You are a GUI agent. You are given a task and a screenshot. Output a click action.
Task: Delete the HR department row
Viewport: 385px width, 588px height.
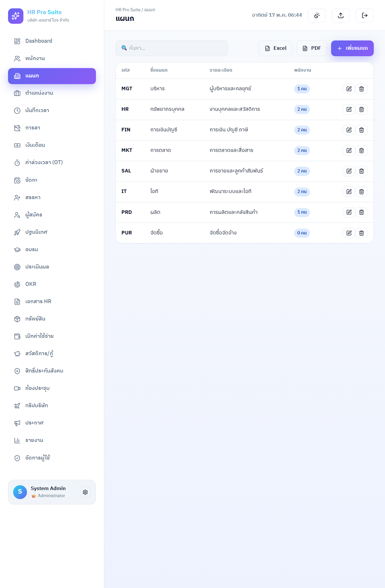pyautogui.click(x=362, y=110)
